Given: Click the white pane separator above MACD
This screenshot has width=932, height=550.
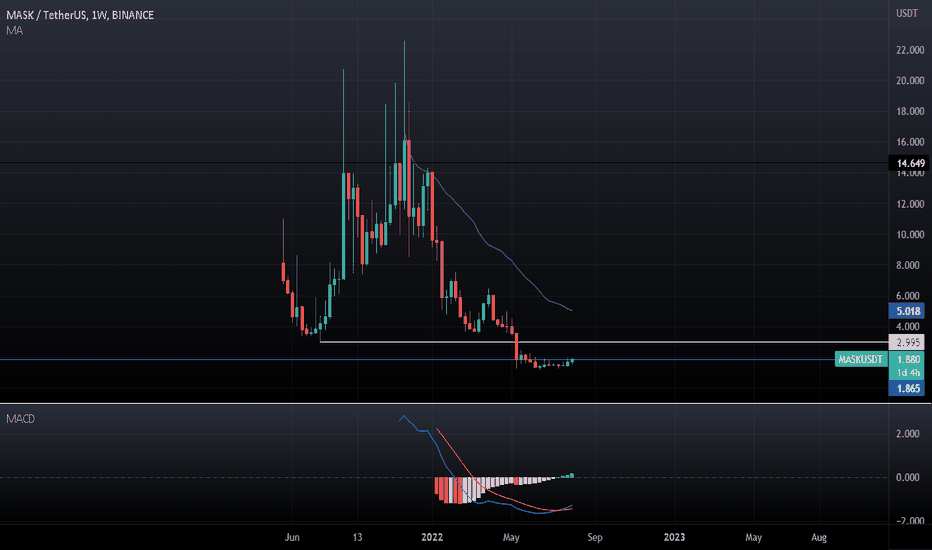Looking at the screenshot, I should (x=466, y=404).
